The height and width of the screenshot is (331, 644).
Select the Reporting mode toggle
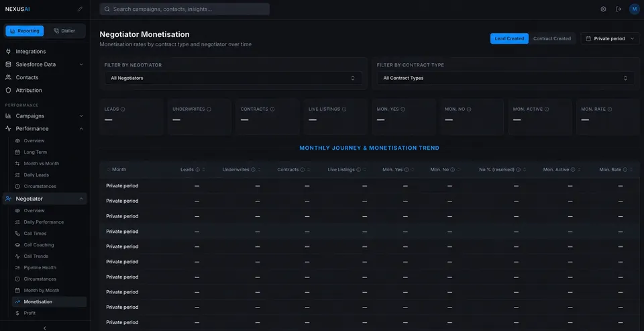click(x=25, y=31)
